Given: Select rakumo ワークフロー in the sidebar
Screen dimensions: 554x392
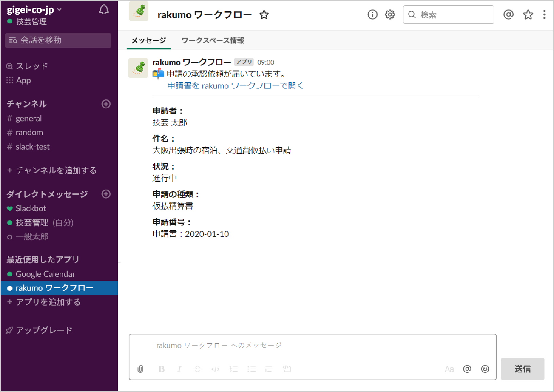Looking at the screenshot, I should point(59,288).
